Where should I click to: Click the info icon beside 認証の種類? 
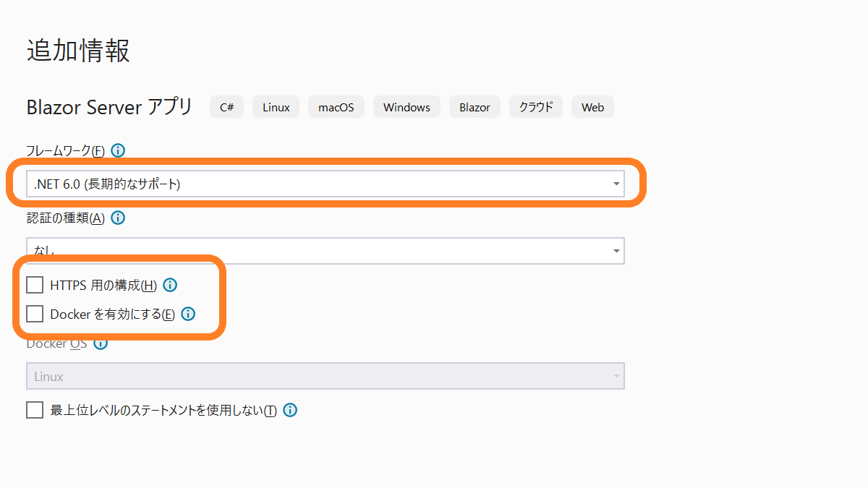coord(118,218)
